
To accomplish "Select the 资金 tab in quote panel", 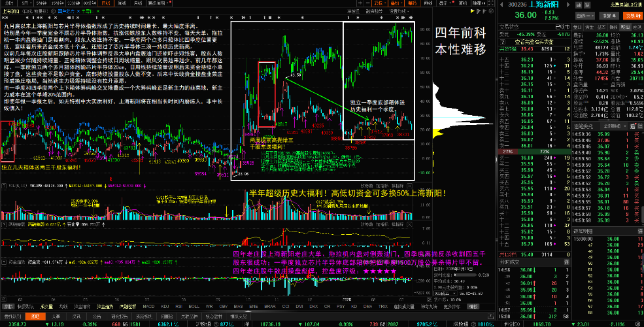I will [589, 27].
